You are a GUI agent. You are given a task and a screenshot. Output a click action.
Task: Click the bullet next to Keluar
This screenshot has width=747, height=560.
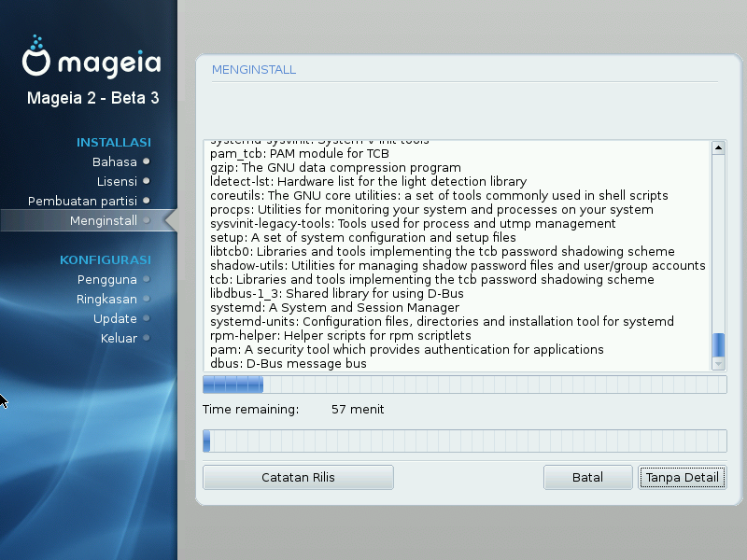tap(147, 338)
